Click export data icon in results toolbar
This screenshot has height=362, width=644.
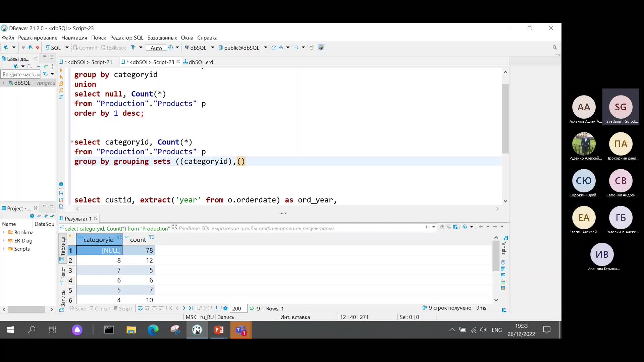point(216,308)
